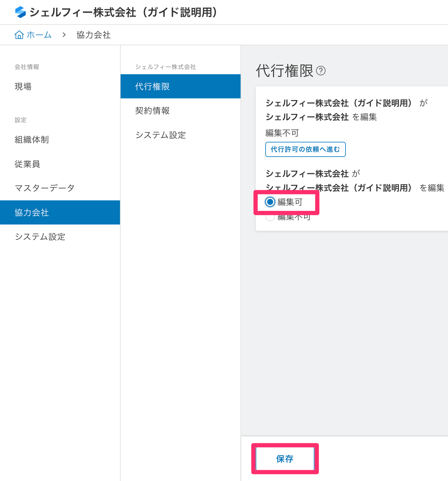This screenshot has height=481, width=448.
Task: Click the 代行権限 page heading
Action: (285, 71)
